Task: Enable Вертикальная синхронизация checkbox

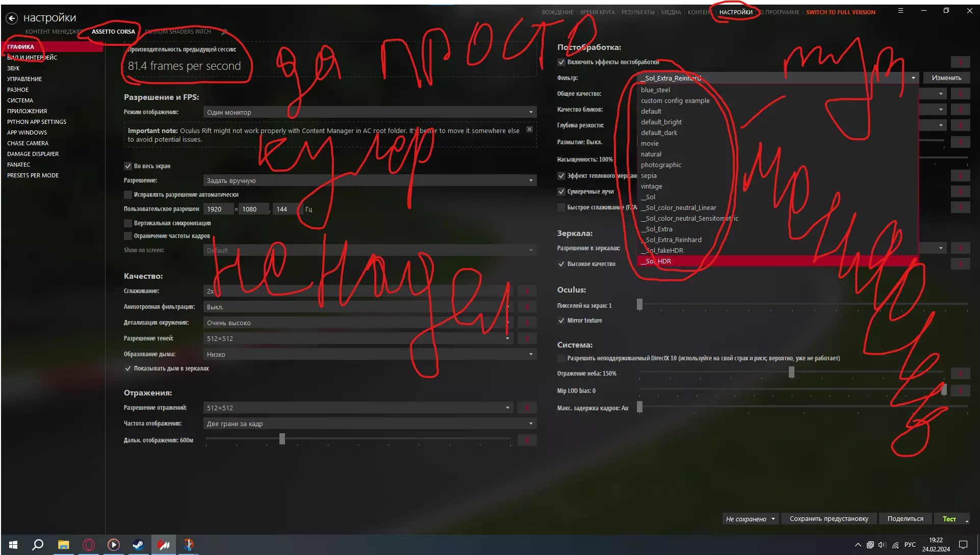Action: coord(128,223)
